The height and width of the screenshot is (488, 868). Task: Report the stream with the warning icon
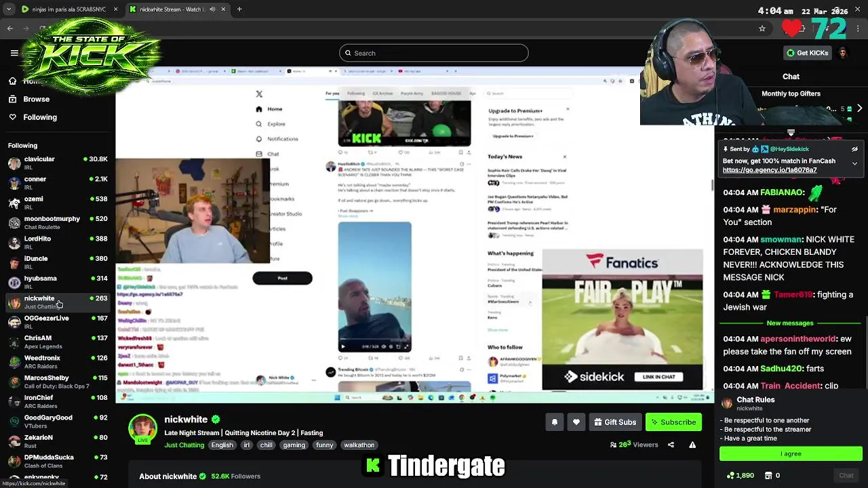click(x=692, y=445)
